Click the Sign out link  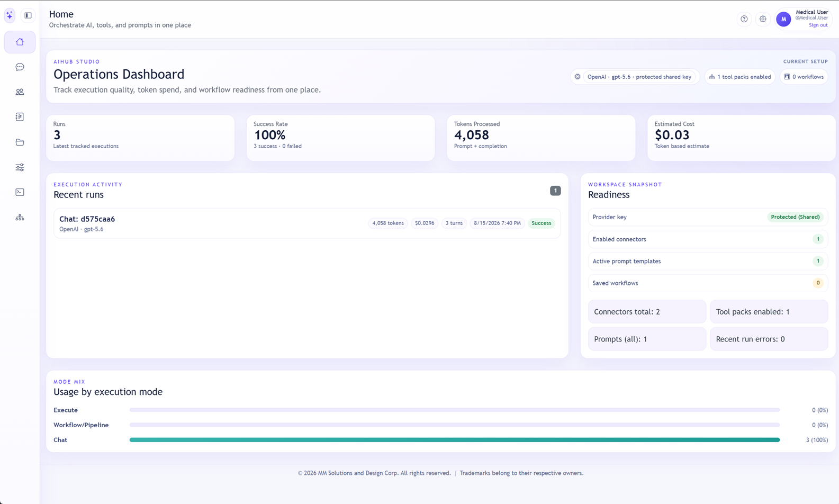tap(818, 25)
